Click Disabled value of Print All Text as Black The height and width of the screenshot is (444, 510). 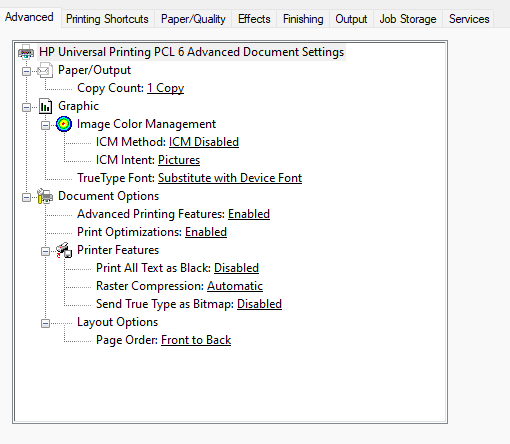pyautogui.click(x=236, y=268)
